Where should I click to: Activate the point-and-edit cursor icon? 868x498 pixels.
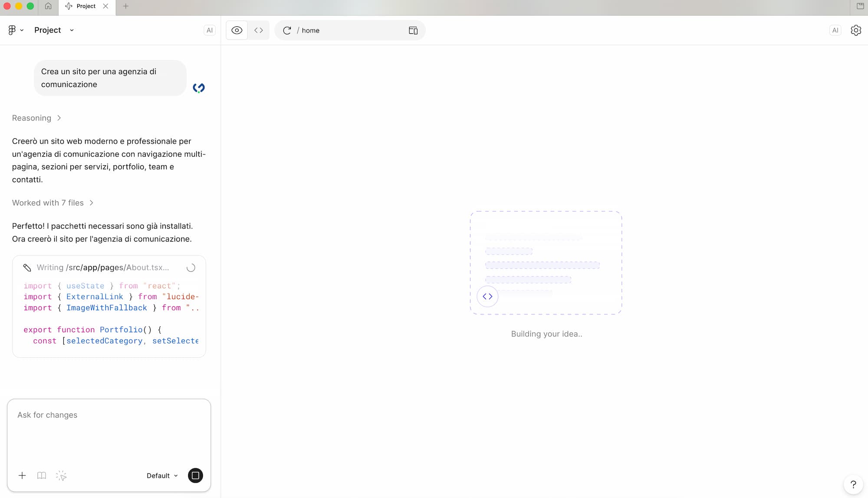(x=61, y=475)
